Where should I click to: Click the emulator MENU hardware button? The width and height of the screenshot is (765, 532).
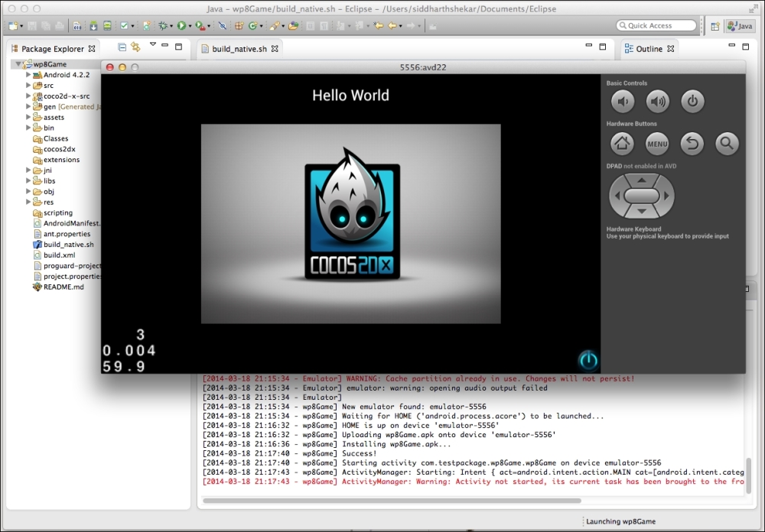pyautogui.click(x=657, y=144)
